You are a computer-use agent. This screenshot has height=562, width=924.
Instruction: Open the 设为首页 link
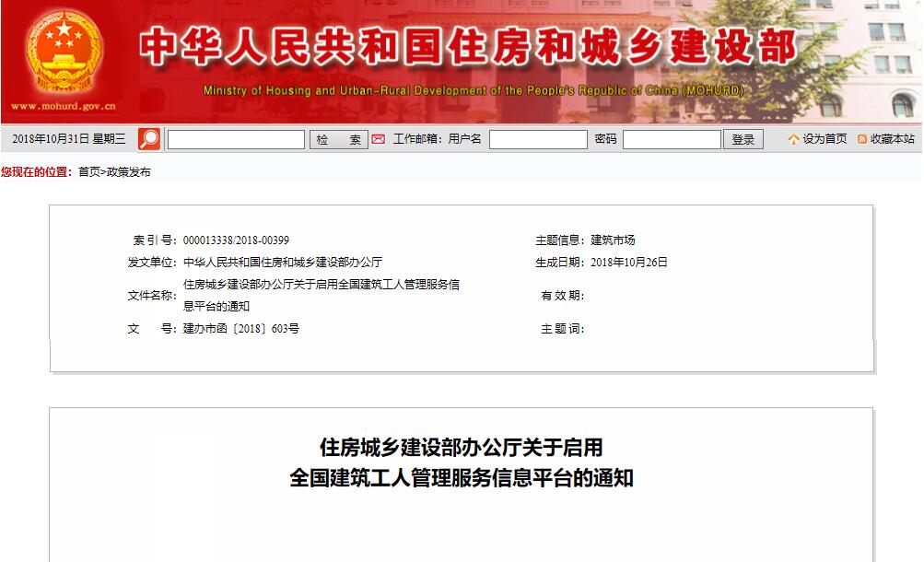tap(825, 139)
